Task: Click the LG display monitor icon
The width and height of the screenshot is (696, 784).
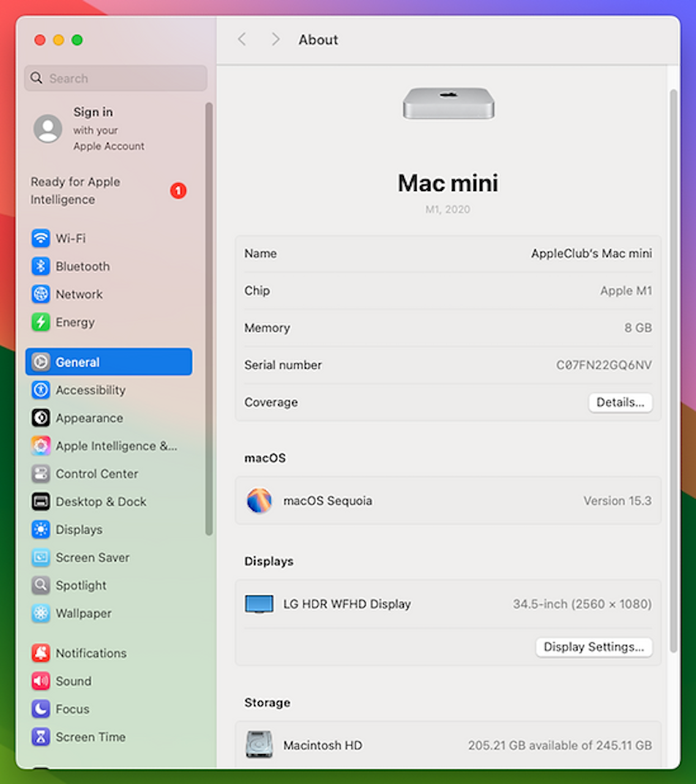Action: tap(259, 604)
